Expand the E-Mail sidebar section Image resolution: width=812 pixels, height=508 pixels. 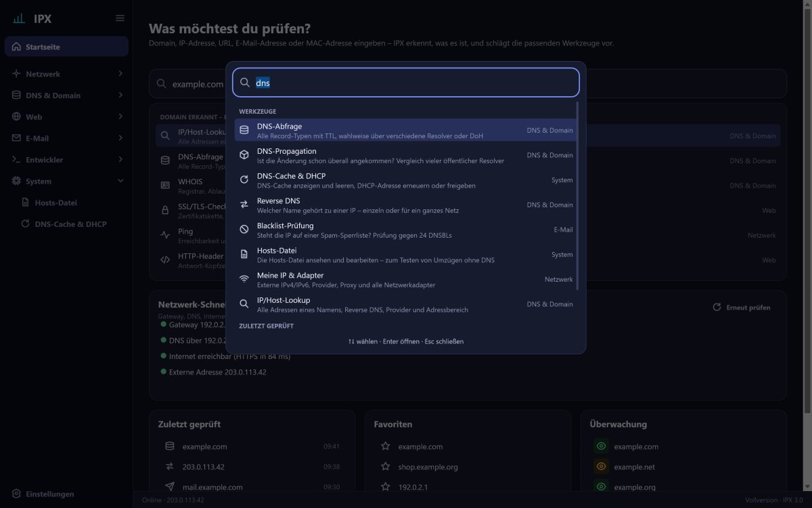(x=66, y=138)
